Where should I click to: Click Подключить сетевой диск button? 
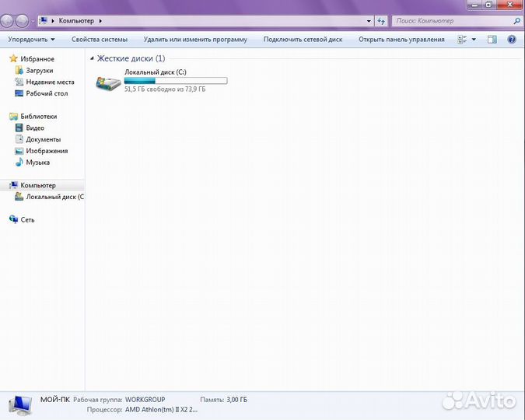click(303, 39)
